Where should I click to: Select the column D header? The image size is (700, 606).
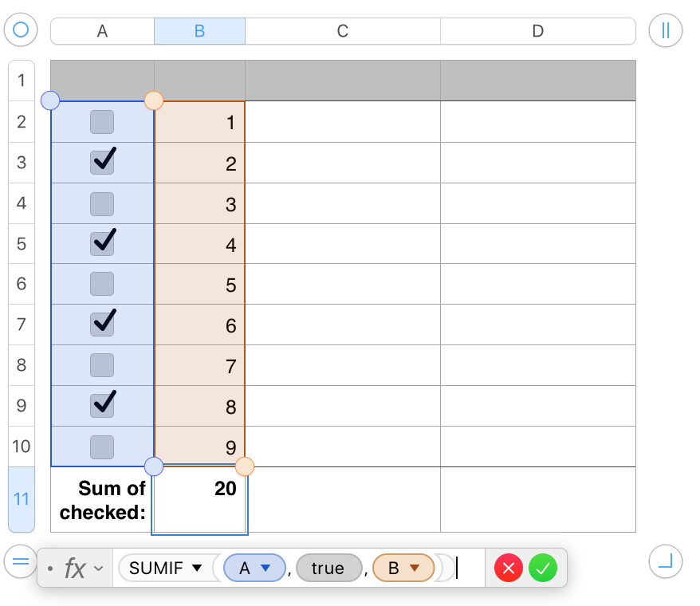click(x=537, y=31)
